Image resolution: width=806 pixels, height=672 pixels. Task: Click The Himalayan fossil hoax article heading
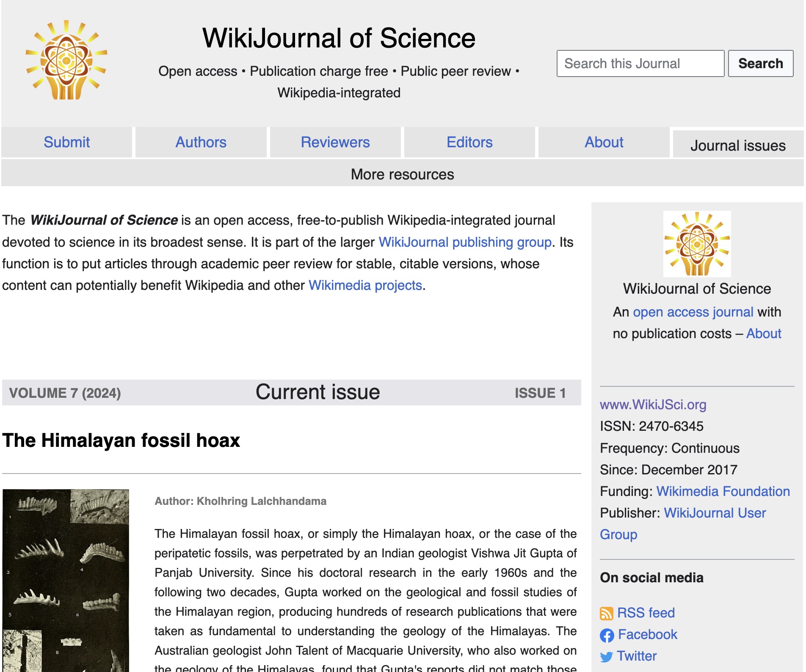click(121, 440)
